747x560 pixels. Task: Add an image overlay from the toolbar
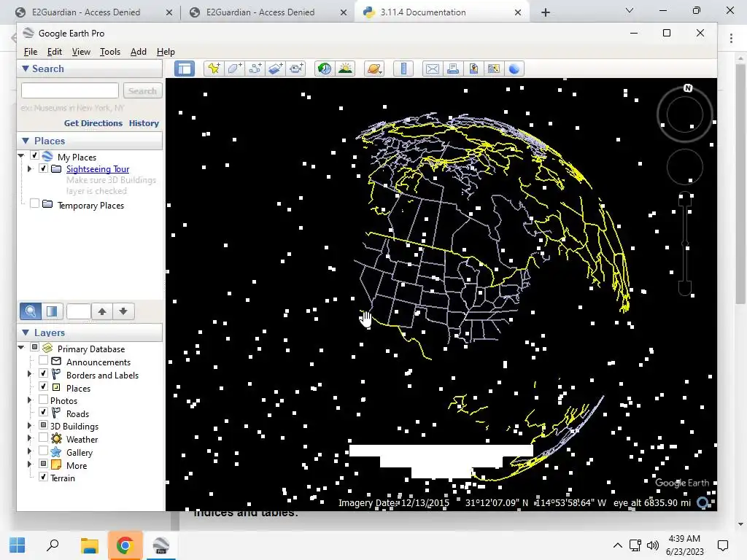pos(276,69)
